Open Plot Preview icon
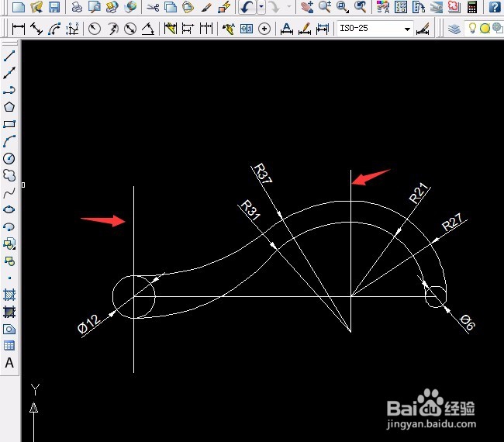 [94, 6]
